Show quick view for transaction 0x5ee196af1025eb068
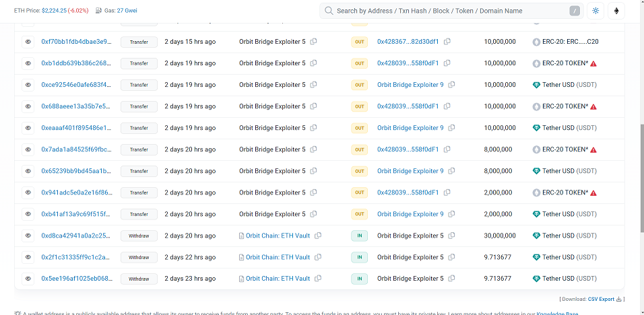 pyautogui.click(x=28, y=279)
